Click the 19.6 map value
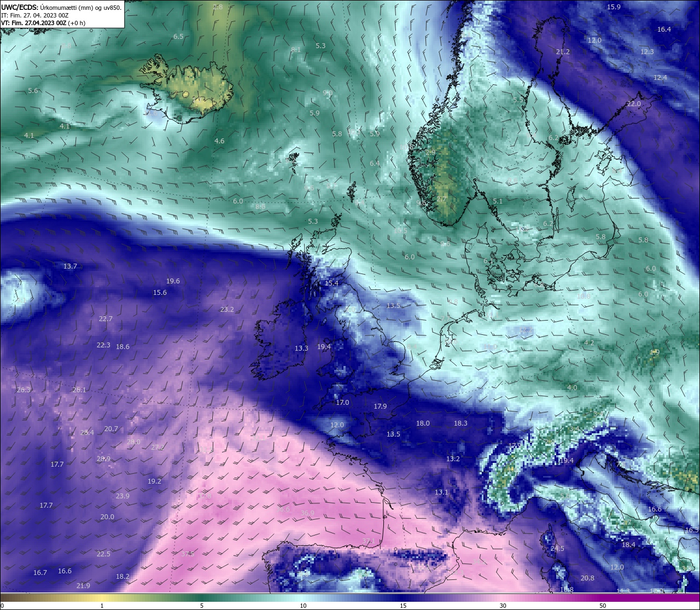This screenshot has width=700, height=610. [173, 281]
